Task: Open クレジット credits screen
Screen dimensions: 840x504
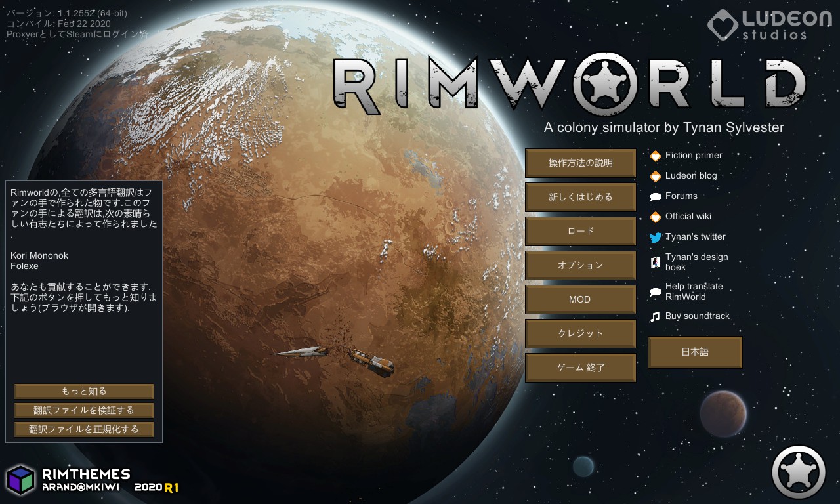Action: [x=580, y=333]
